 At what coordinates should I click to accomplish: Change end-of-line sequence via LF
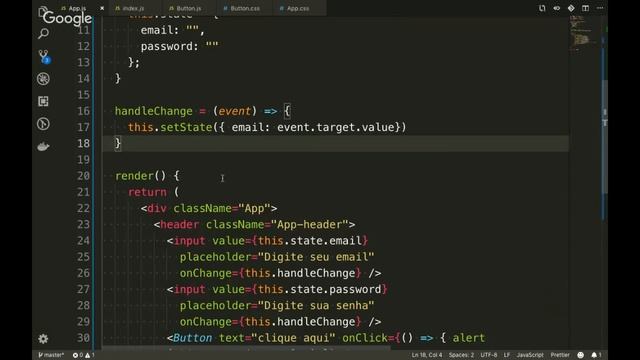(507, 355)
